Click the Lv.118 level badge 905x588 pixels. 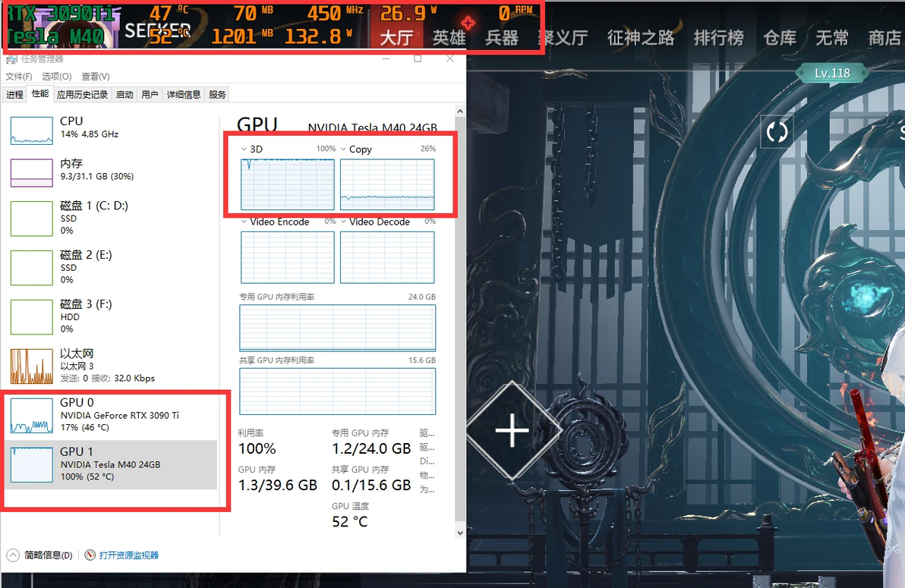(x=832, y=74)
